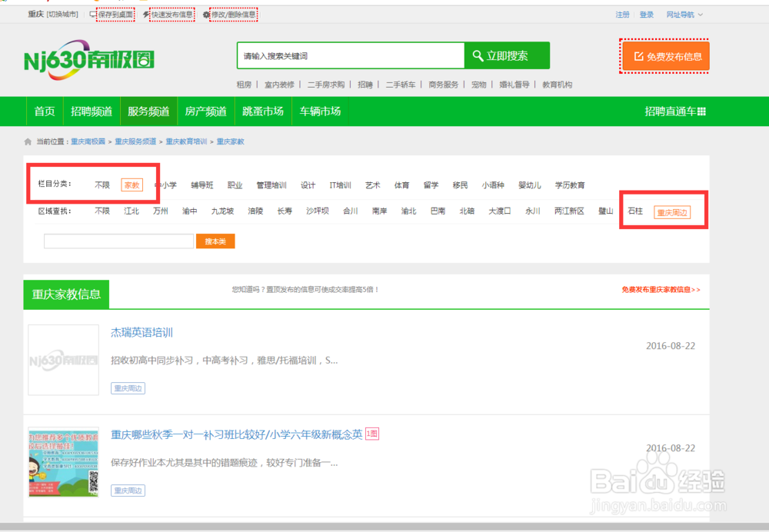
Task: Select the 家教 category filter
Action: tap(131, 185)
